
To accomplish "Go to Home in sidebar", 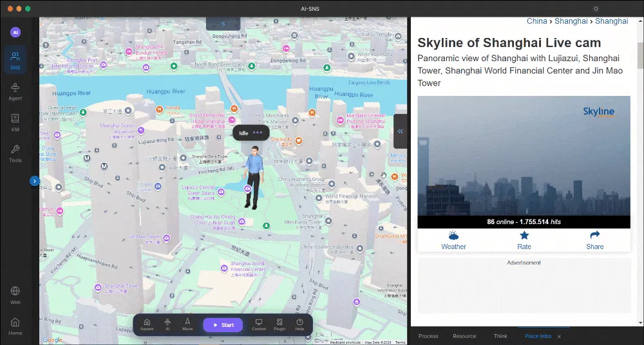I will [x=15, y=326].
